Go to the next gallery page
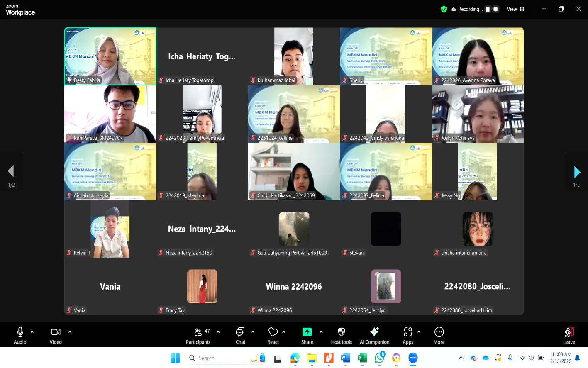588x368 pixels. click(x=577, y=172)
